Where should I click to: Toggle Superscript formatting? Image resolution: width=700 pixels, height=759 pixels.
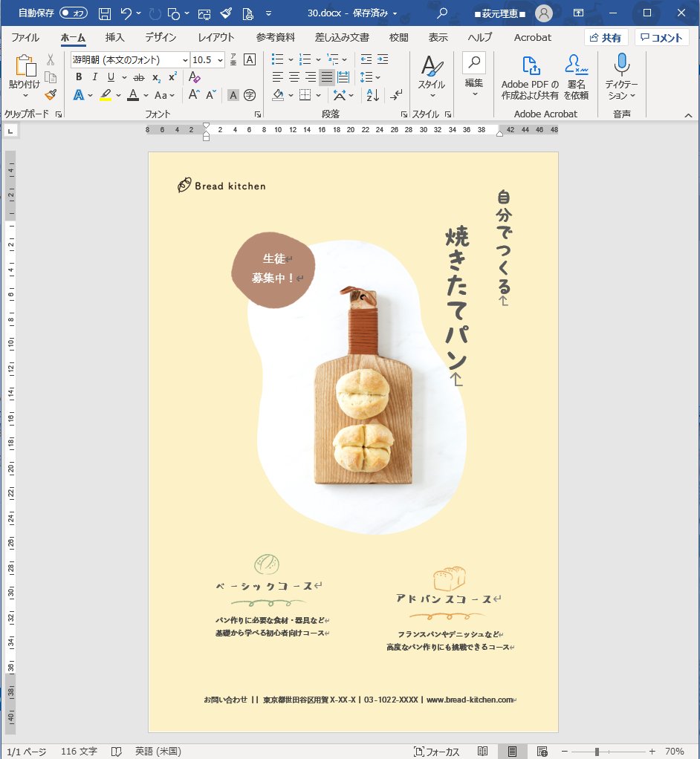[x=172, y=77]
